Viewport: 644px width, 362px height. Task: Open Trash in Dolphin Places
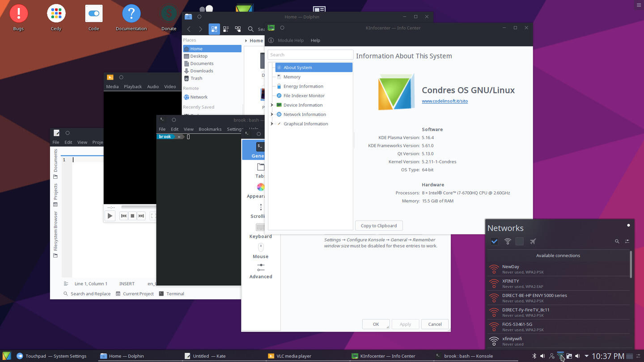(212, 78)
